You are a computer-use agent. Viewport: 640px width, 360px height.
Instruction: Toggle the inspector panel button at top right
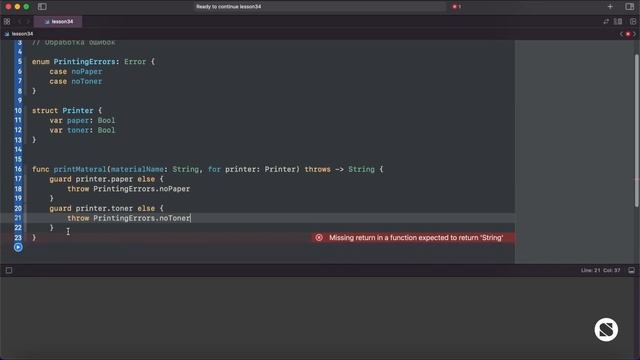(x=629, y=7)
